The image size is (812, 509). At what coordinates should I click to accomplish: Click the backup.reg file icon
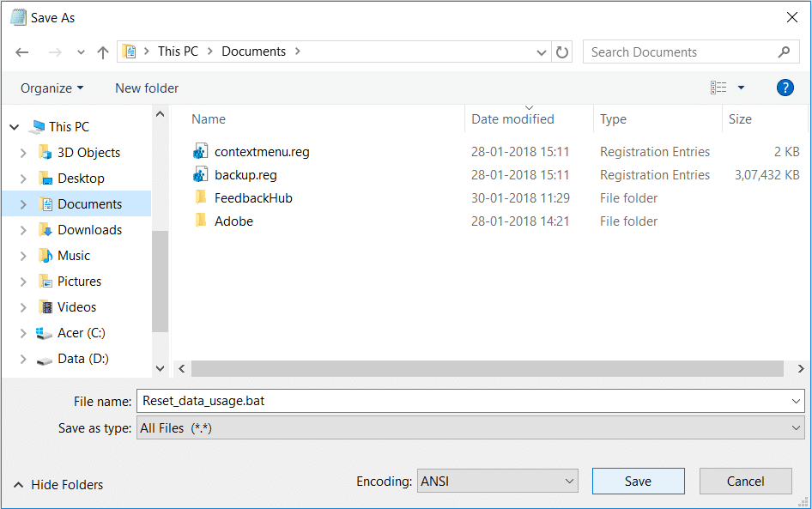coord(200,174)
